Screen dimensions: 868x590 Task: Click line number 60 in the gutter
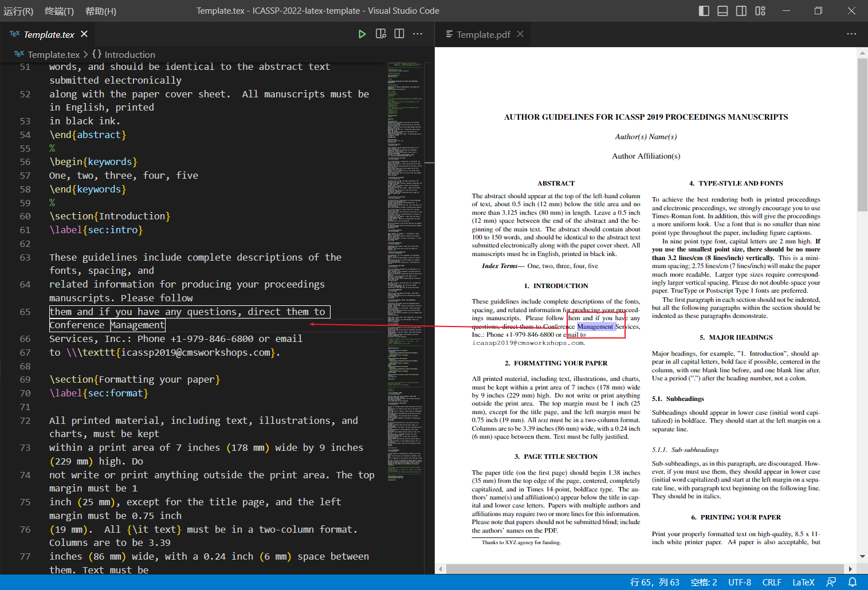(25, 216)
